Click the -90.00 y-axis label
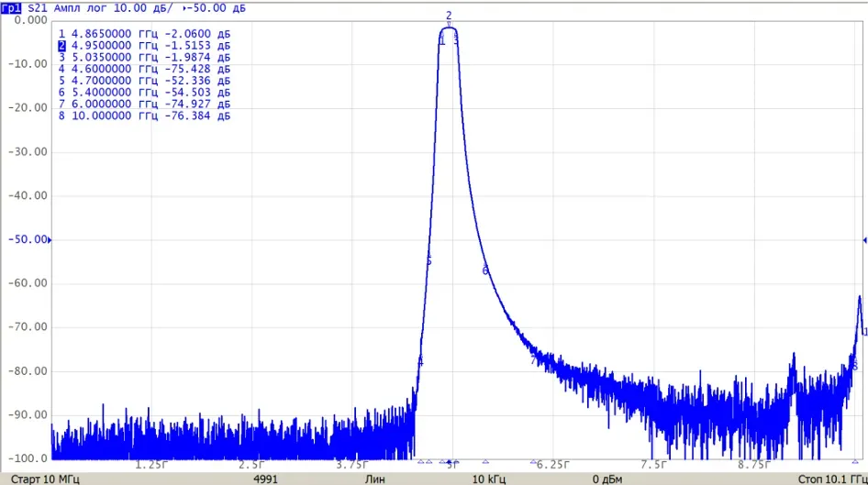Viewport: 868px width, 485px height. [x=28, y=414]
